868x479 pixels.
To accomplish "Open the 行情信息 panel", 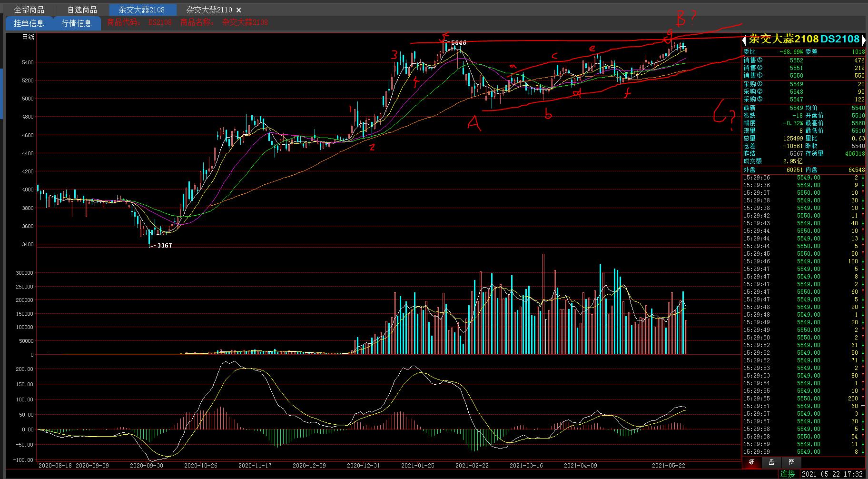I will (77, 23).
